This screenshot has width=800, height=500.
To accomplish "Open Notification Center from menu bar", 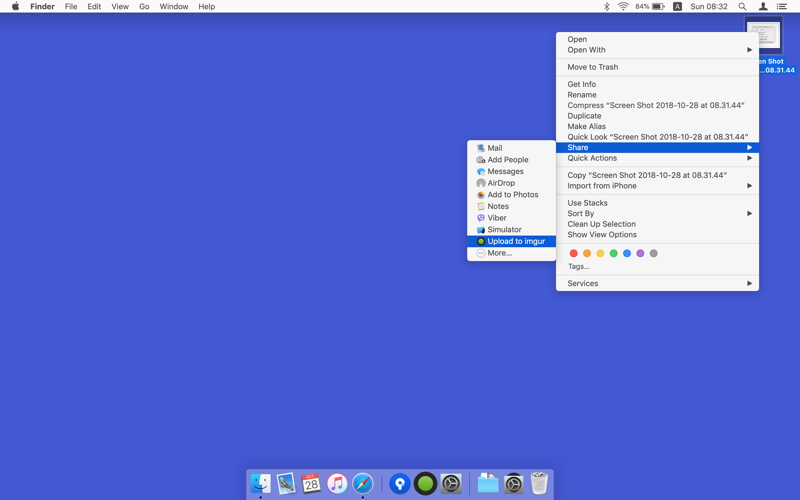I will [782, 7].
